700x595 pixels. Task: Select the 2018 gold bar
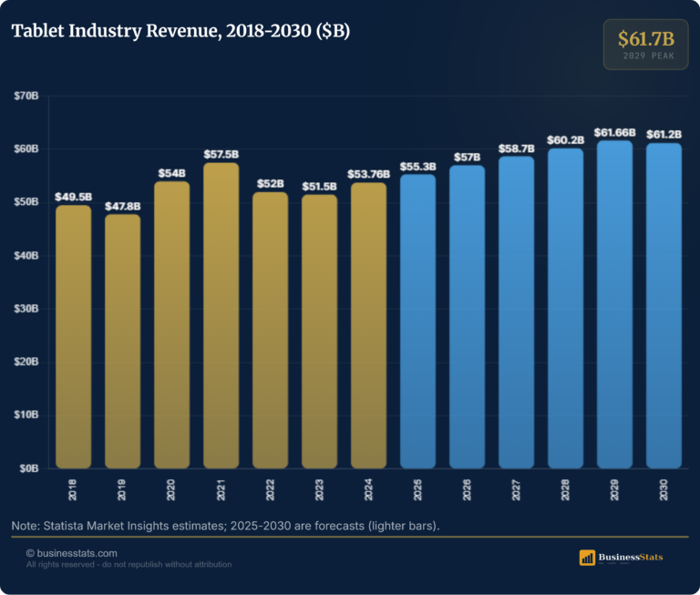(x=73, y=336)
